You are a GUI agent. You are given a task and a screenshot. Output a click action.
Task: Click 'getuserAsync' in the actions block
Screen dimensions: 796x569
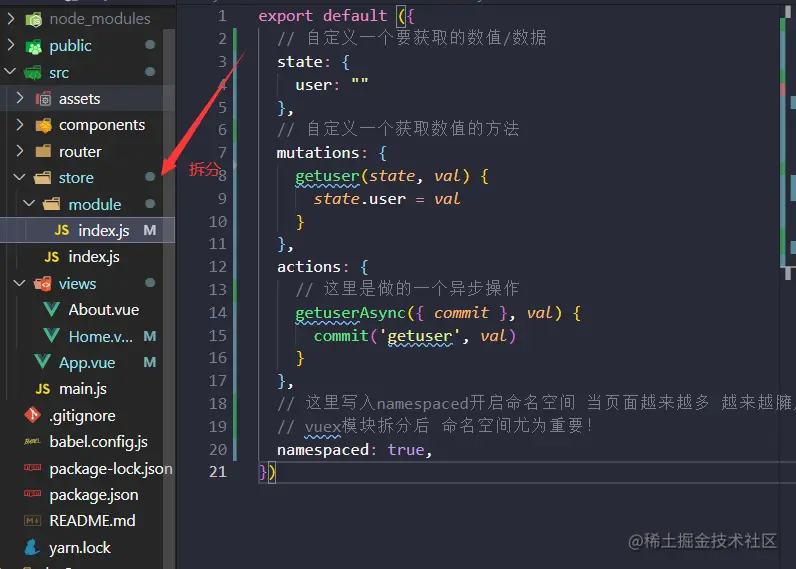[350, 313]
